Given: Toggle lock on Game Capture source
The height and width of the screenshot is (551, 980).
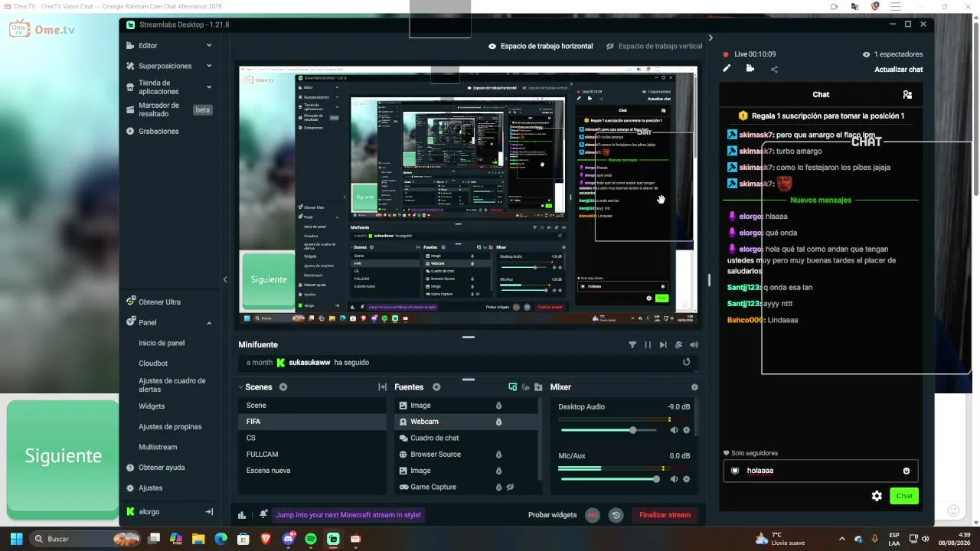Looking at the screenshot, I should click(498, 487).
